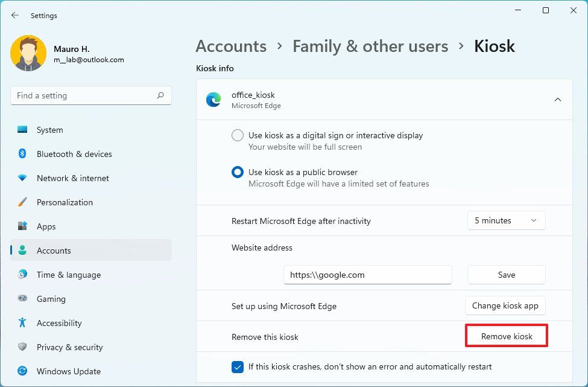Uncheck the kiosk crash auto-restart checkbox
588x387 pixels.
pyautogui.click(x=238, y=366)
